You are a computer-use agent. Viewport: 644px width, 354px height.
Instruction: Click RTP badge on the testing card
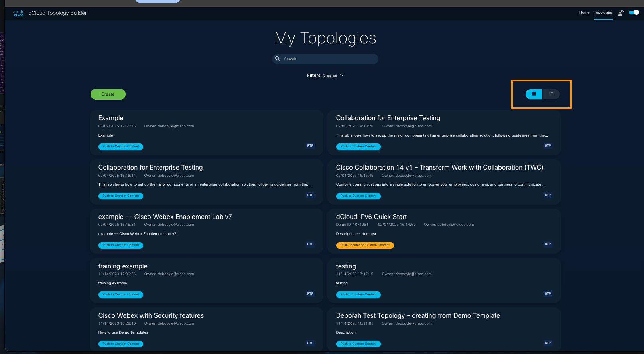coord(548,294)
